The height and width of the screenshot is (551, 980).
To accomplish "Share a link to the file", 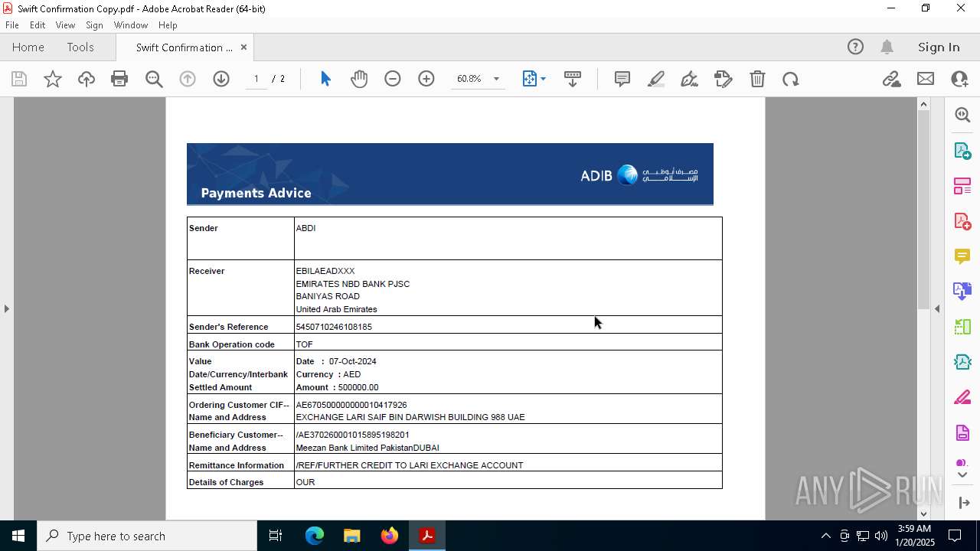I will (891, 79).
